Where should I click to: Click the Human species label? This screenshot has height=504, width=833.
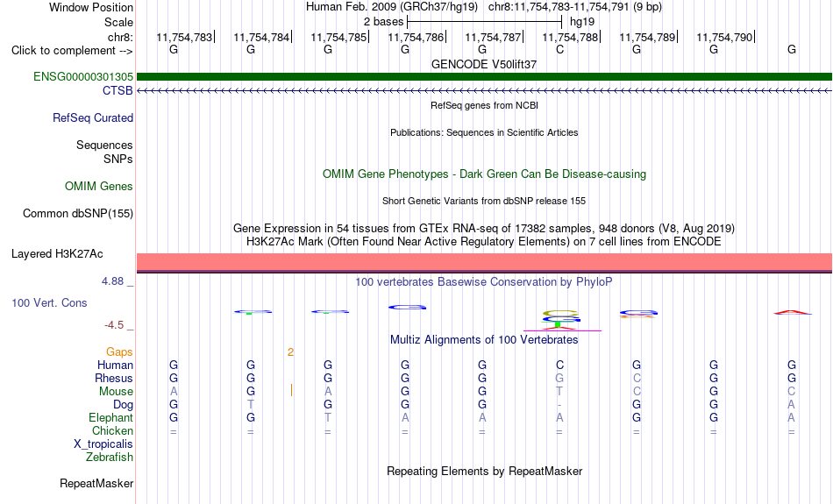point(115,365)
